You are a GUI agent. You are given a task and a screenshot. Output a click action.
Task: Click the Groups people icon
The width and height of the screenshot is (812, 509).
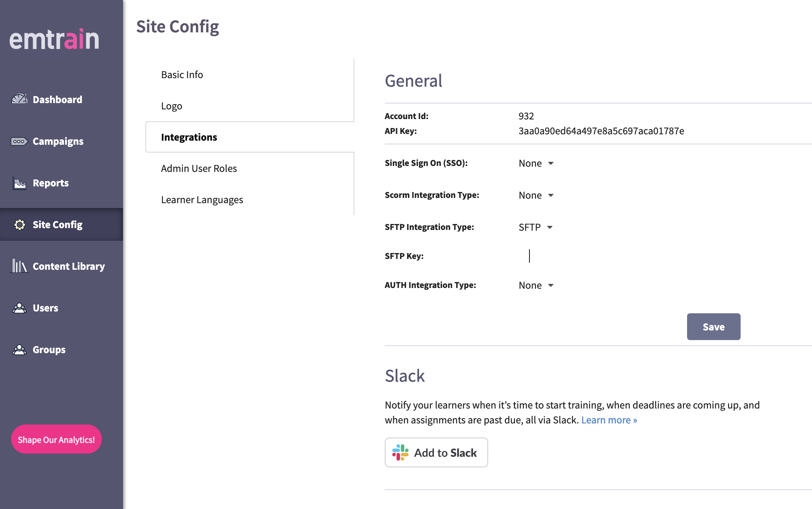coord(19,350)
